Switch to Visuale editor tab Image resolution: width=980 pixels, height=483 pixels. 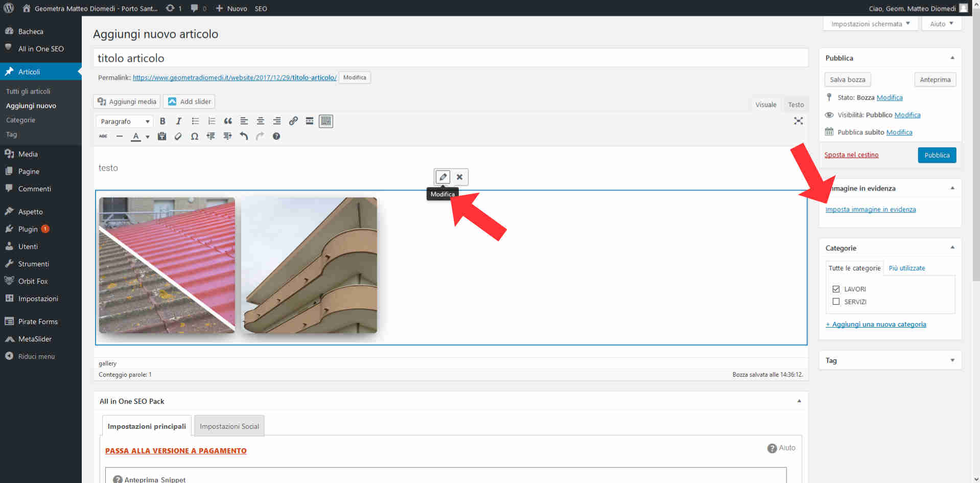click(765, 104)
